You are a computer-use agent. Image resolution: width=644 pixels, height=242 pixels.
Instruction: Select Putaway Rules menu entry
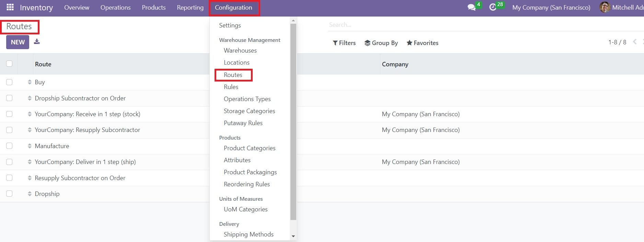tap(243, 123)
